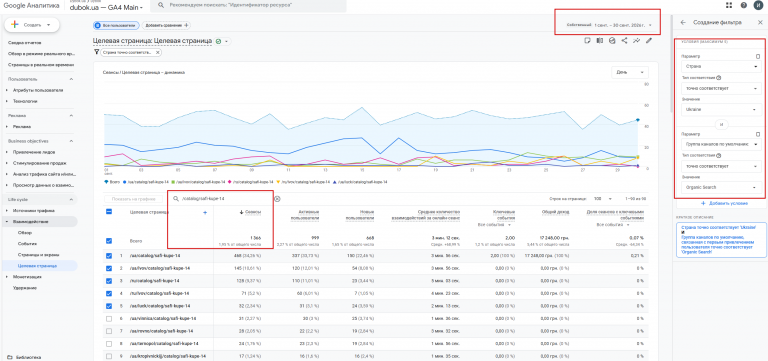Click Все пользователи segment chip
Viewport: 768px width, 361px height.
116,25
